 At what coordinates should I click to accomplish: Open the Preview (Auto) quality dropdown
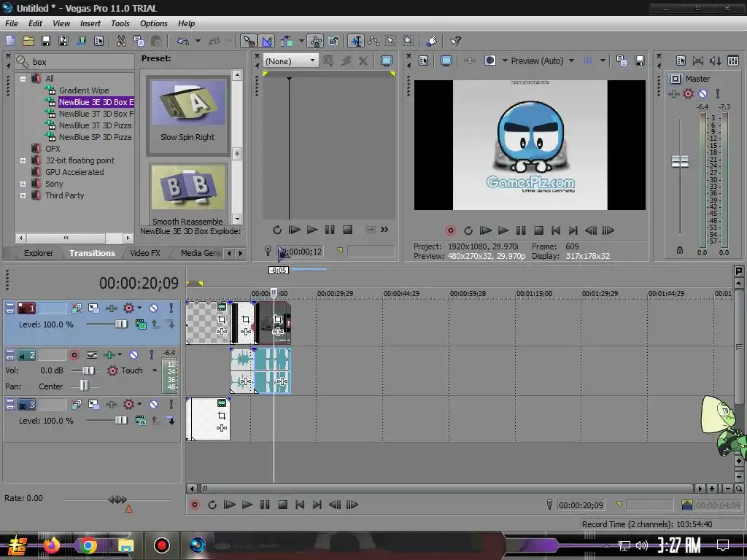pos(571,61)
